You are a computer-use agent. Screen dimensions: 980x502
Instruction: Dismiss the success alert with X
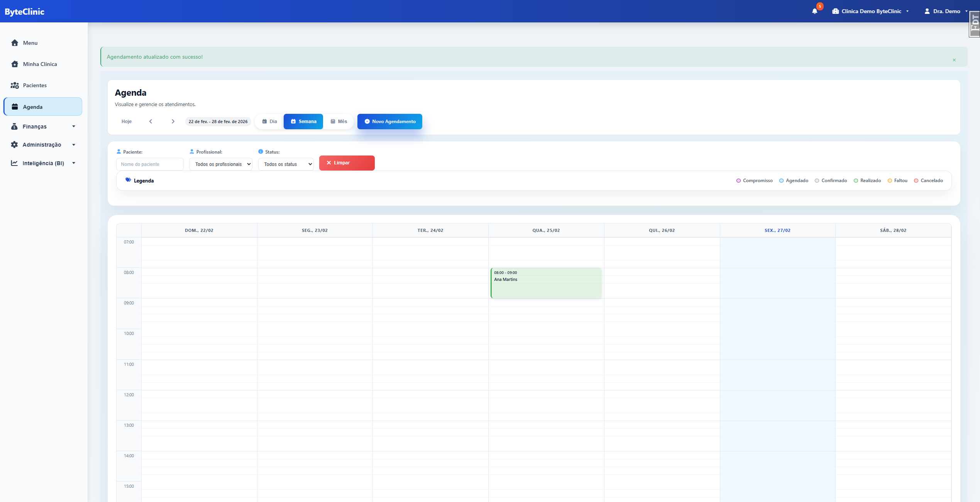pyautogui.click(x=954, y=60)
